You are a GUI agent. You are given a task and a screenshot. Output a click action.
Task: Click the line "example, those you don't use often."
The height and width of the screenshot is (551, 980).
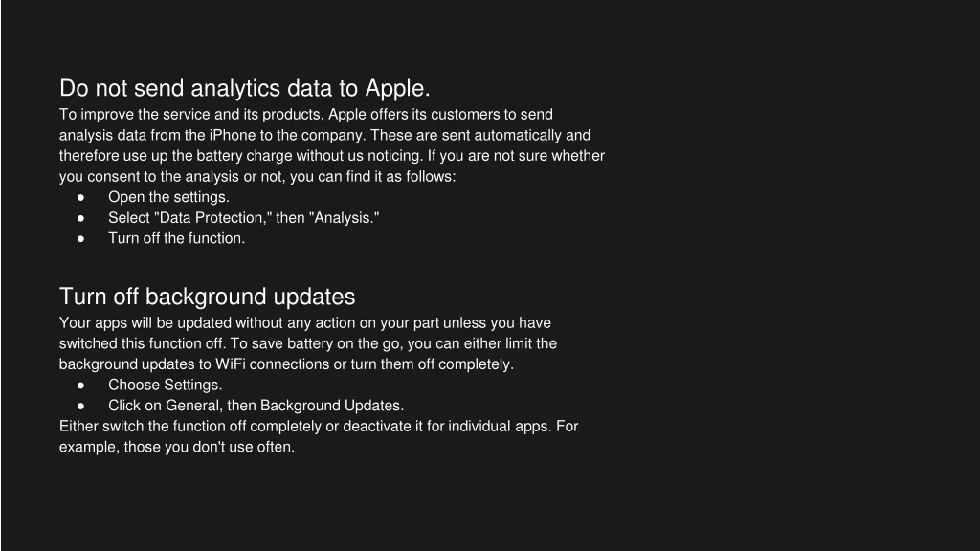pyautogui.click(x=177, y=447)
